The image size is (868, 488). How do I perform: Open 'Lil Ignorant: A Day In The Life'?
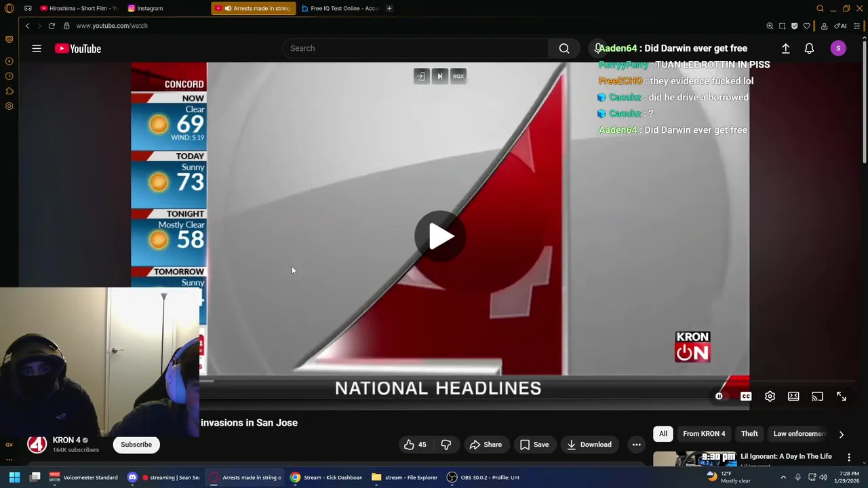pyautogui.click(x=786, y=456)
